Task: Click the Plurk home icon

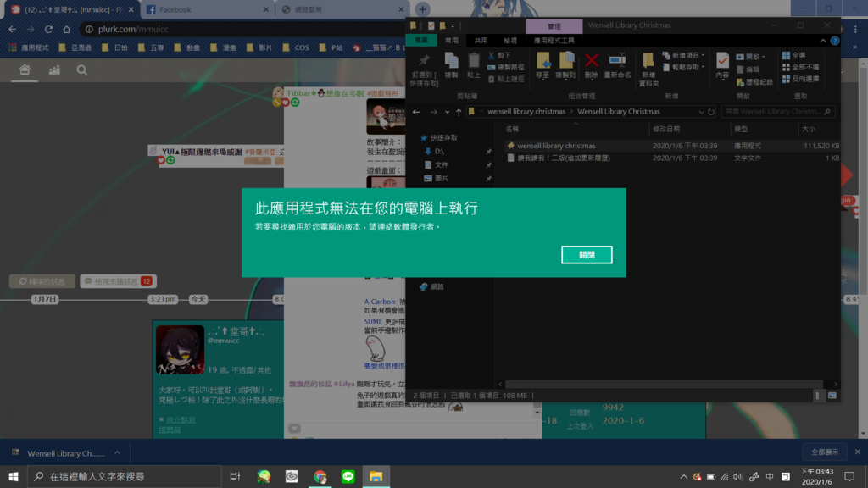Action: pos(25,69)
